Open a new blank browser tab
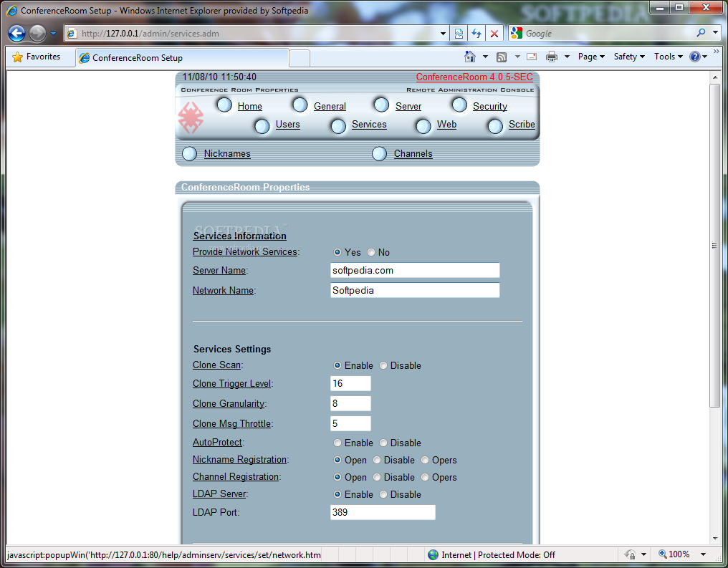 [300, 59]
